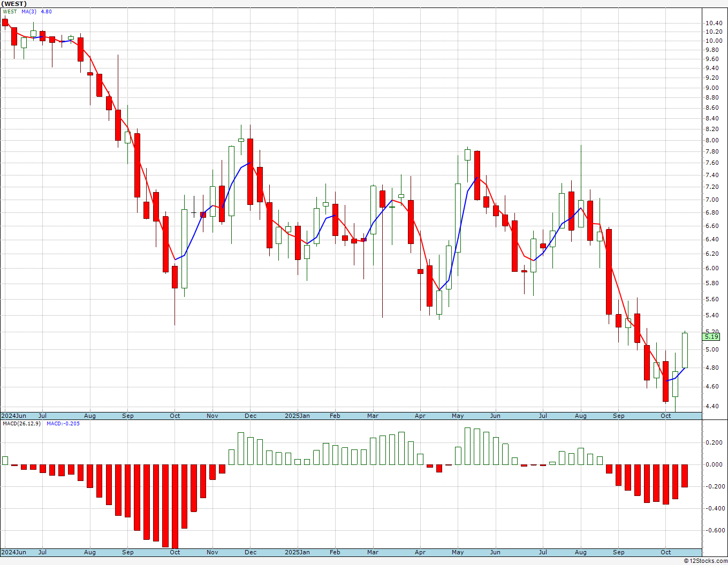Select the MACD:-0.205 reading
The width and height of the screenshot is (728, 565).
pyautogui.click(x=63, y=423)
